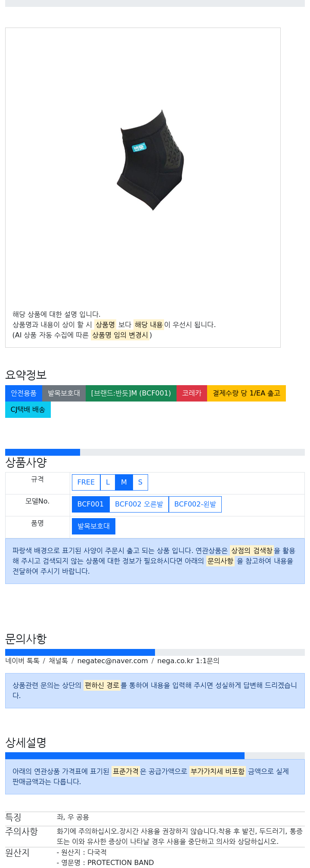Select model BCF001
This screenshot has width=310, height=868.
(90, 504)
